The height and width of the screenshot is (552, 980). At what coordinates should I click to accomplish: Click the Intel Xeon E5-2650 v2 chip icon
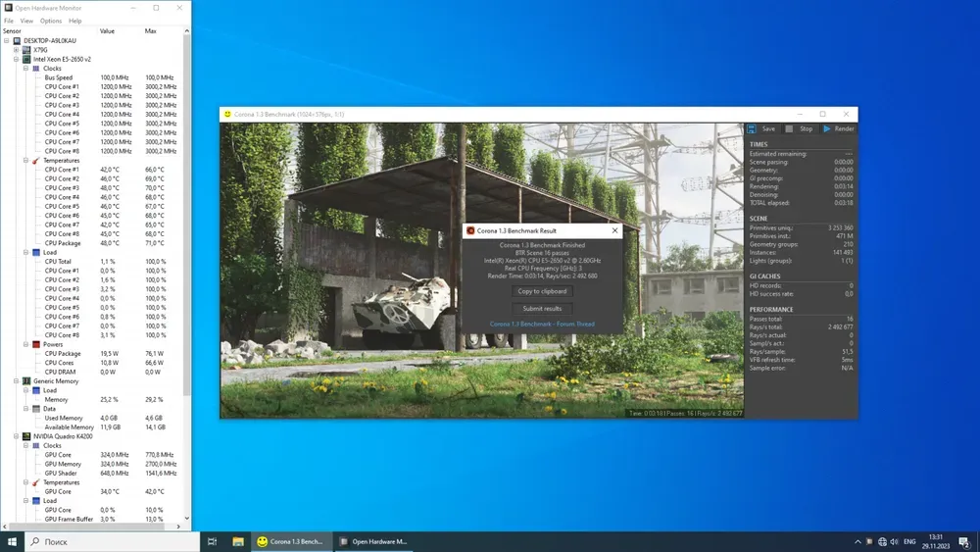[26, 59]
